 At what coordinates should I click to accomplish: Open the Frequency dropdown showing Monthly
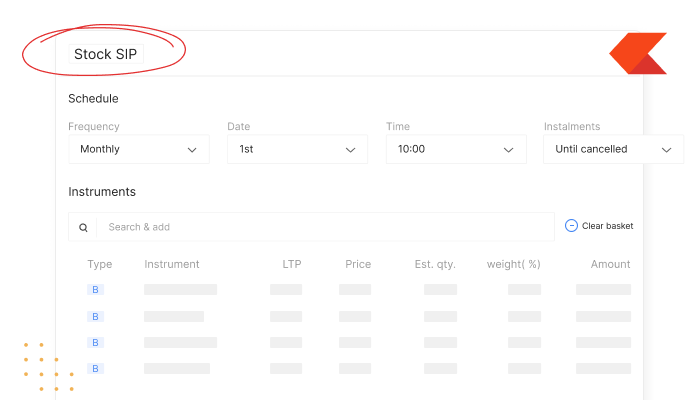[139, 149]
